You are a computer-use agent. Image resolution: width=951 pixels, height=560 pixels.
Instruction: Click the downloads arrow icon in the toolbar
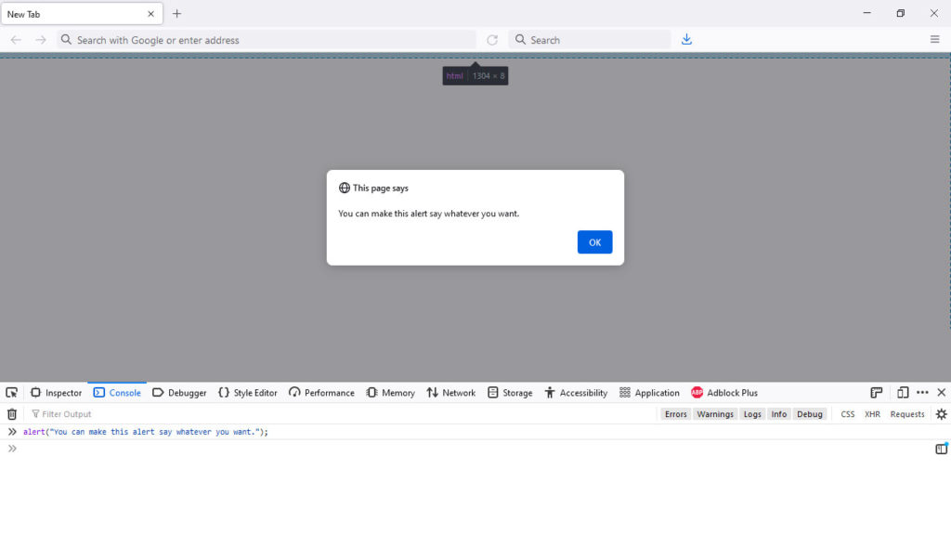click(x=686, y=40)
